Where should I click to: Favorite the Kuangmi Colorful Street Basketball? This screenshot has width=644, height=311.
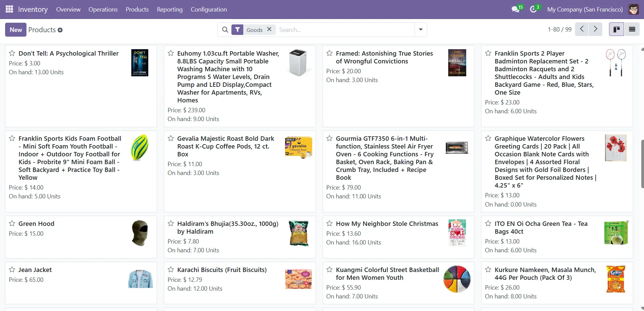coord(329,270)
